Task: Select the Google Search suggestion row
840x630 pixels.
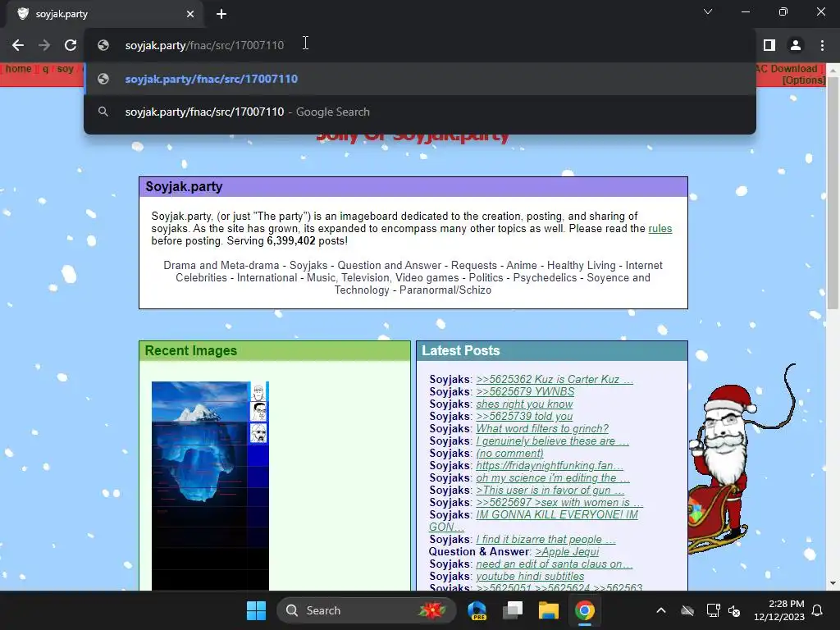Action: [420, 112]
